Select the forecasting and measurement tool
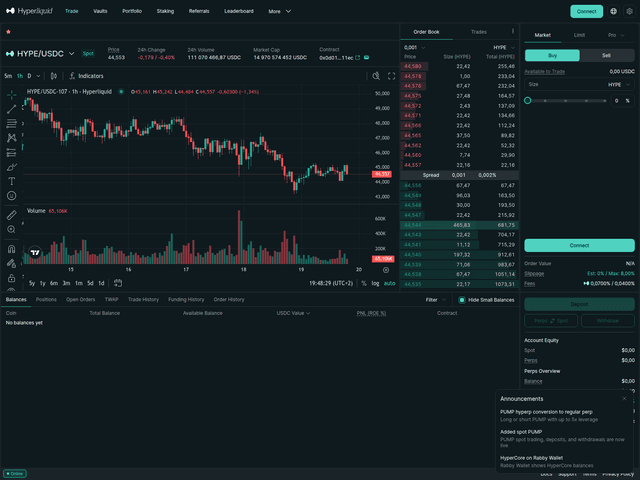Viewport: 640px width, 480px height. click(11, 153)
